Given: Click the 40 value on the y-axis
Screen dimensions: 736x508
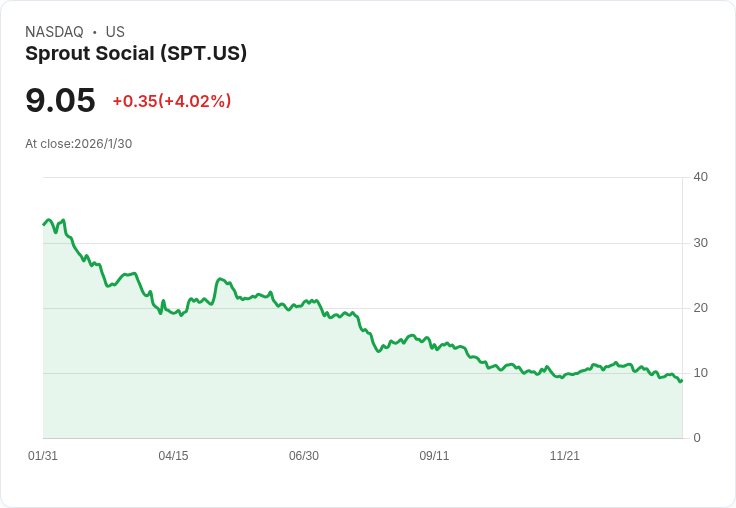Looking at the screenshot, I should coord(700,177).
